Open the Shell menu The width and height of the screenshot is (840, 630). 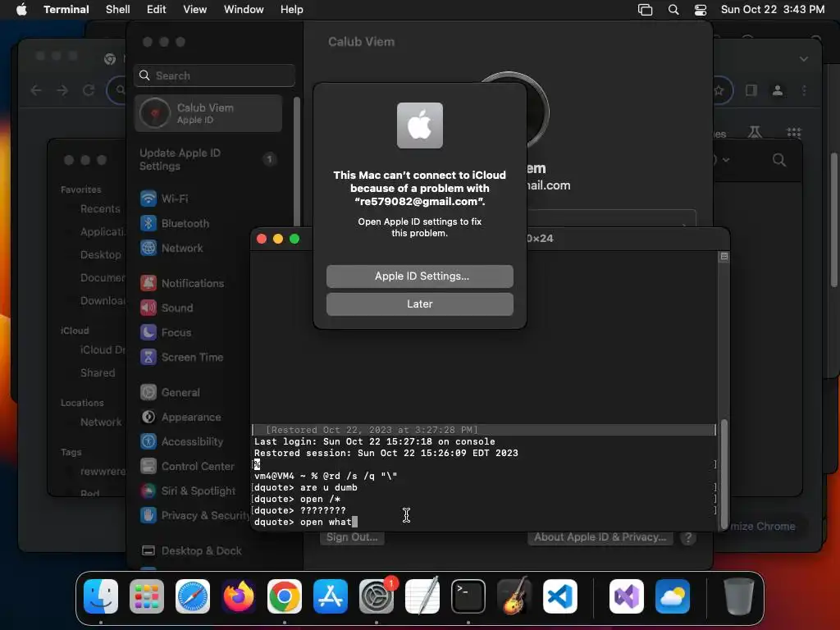(x=118, y=10)
